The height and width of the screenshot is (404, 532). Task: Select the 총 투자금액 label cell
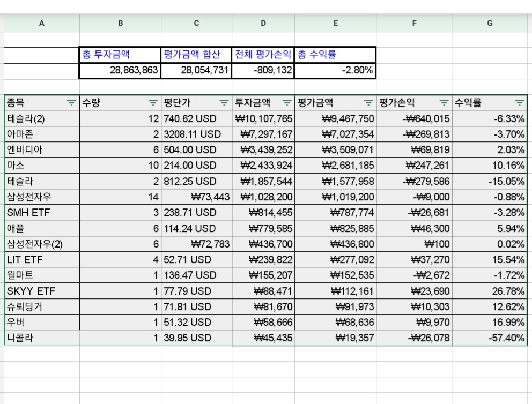tap(120, 55)
